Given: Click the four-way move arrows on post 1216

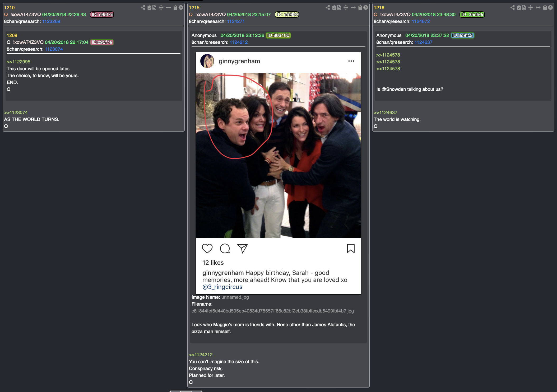Looking at the screenshot, I should pyautogui.click(x=531, y=7).
